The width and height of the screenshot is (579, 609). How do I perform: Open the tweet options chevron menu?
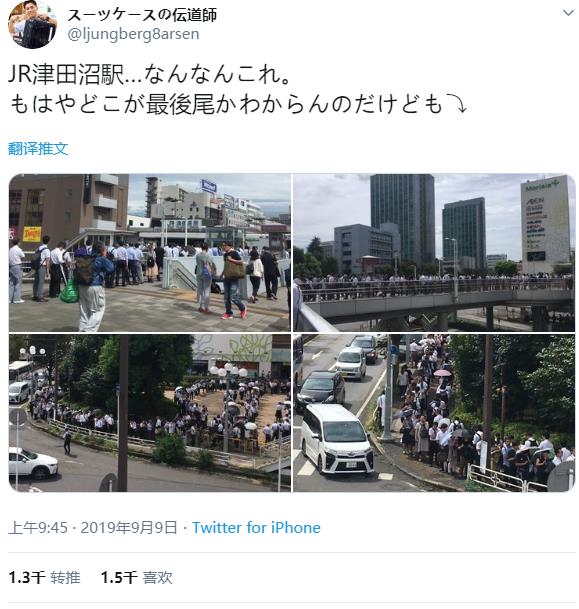click(568, 13)
